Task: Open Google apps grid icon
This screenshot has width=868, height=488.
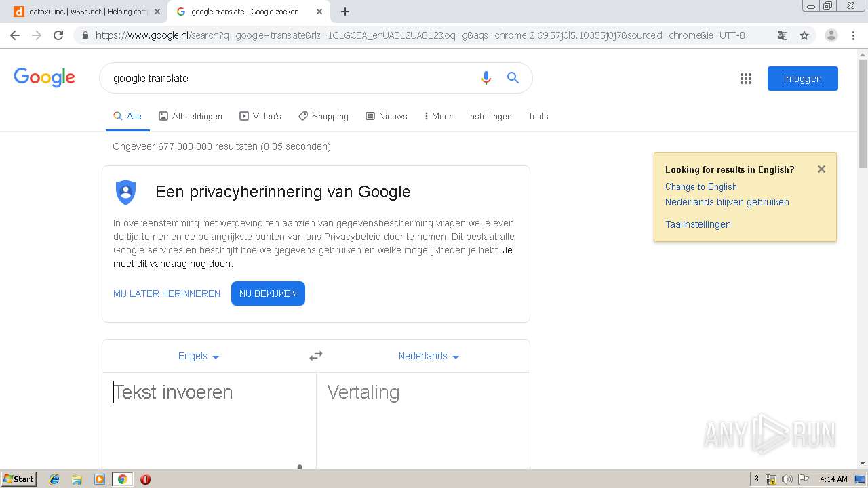Action: click(x=746, y=79)
